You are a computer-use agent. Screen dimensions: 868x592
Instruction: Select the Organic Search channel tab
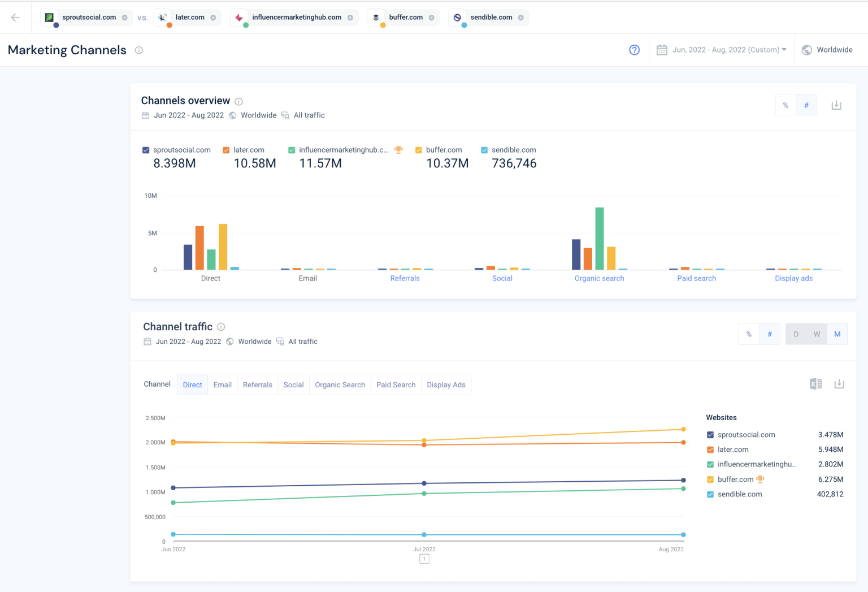point(340,384)
